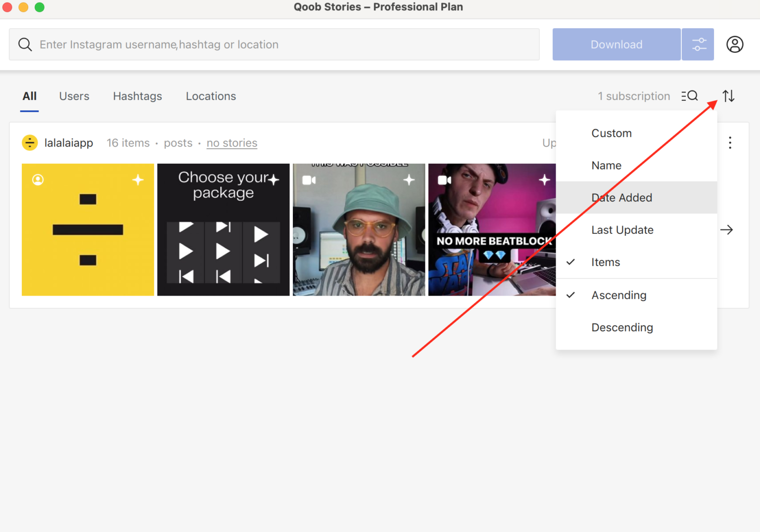Choose Custom sort option
The height and width of the screenshot is (532, 760).
pyautogui.click(x=611, y=133)
